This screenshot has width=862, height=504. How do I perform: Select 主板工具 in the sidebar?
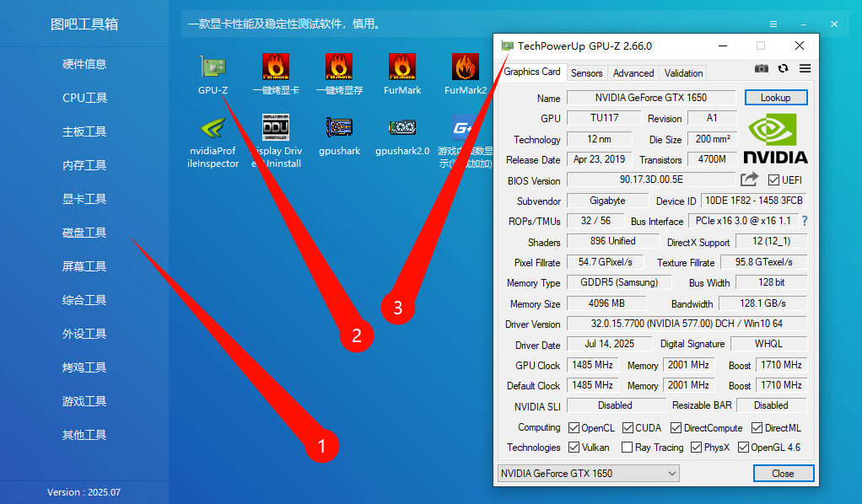[x=84, y=131]
